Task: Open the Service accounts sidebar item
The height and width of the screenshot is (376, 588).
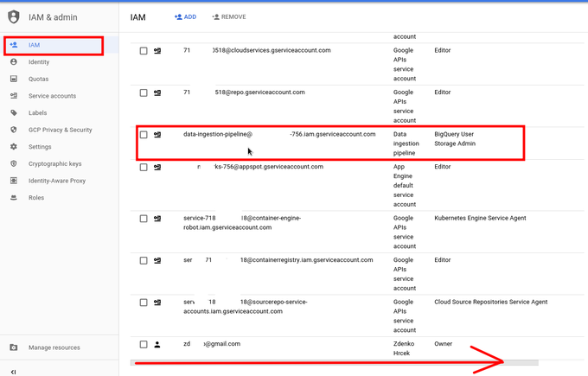Action: (60, 96)
